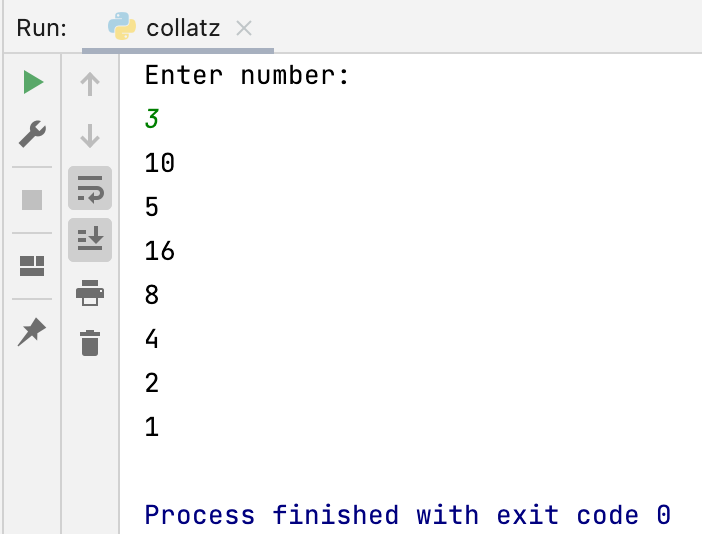The width and height of the screenshot is (702, 534).
Task: Open run configuration settings wrench icon
Action: tap(33, 133)
